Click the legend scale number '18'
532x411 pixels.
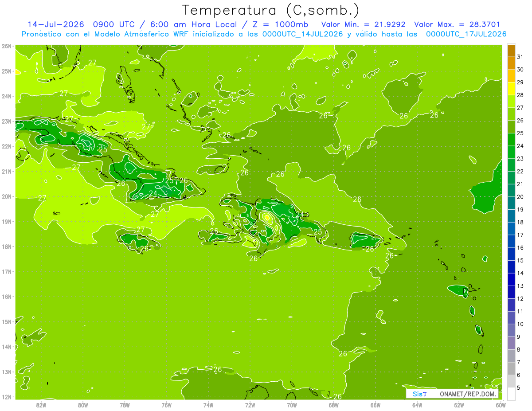point(520,222)
